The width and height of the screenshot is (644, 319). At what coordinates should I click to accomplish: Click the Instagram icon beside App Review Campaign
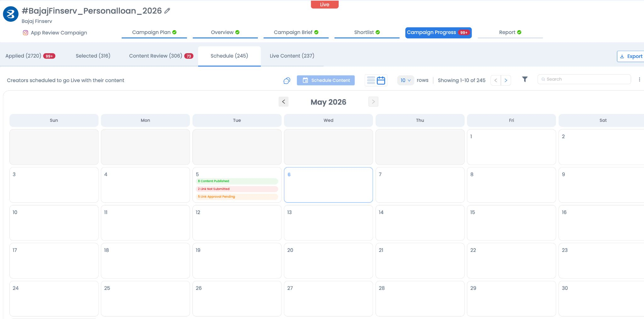[25, 33]
